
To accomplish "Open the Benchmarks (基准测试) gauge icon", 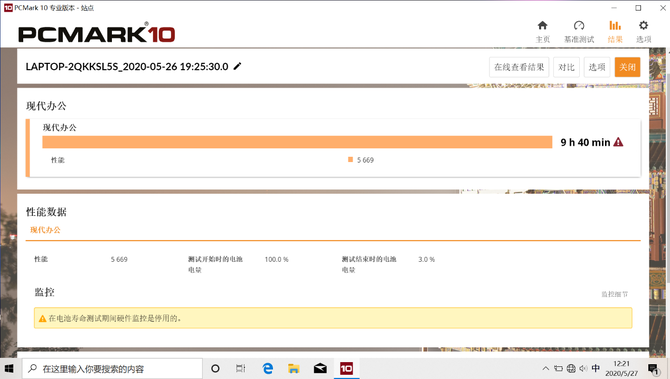I will pos(579,26).
